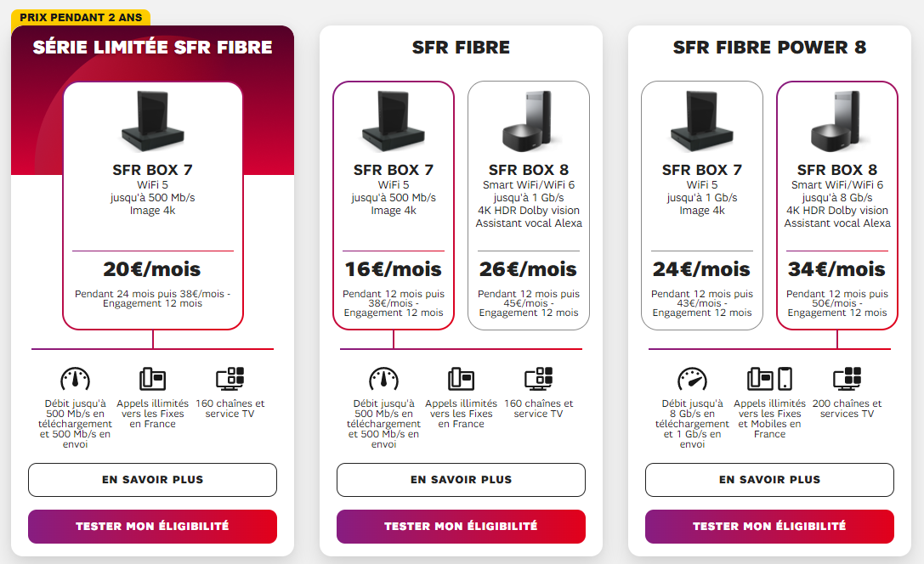924x564 pixels.
Task: Open En Savoir Plus for Série Limitée
Action: [x=152, y=480]
